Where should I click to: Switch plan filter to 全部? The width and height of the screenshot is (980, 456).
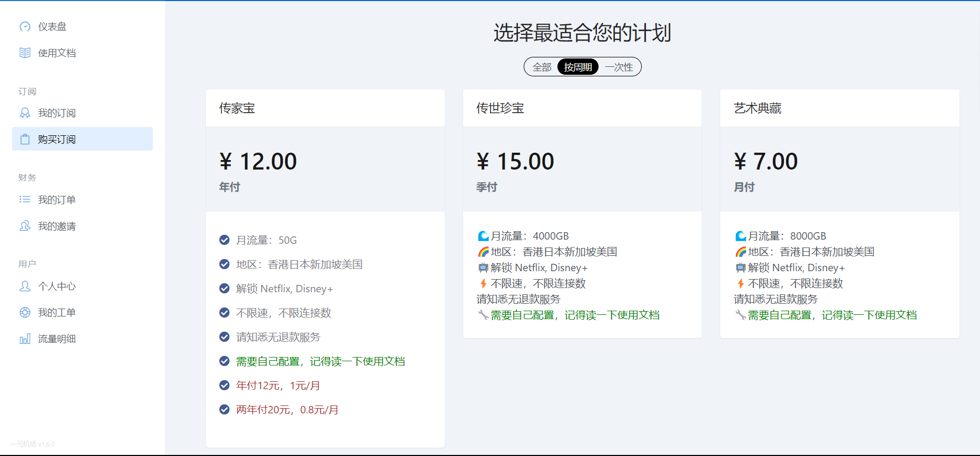tap(542, 67)
